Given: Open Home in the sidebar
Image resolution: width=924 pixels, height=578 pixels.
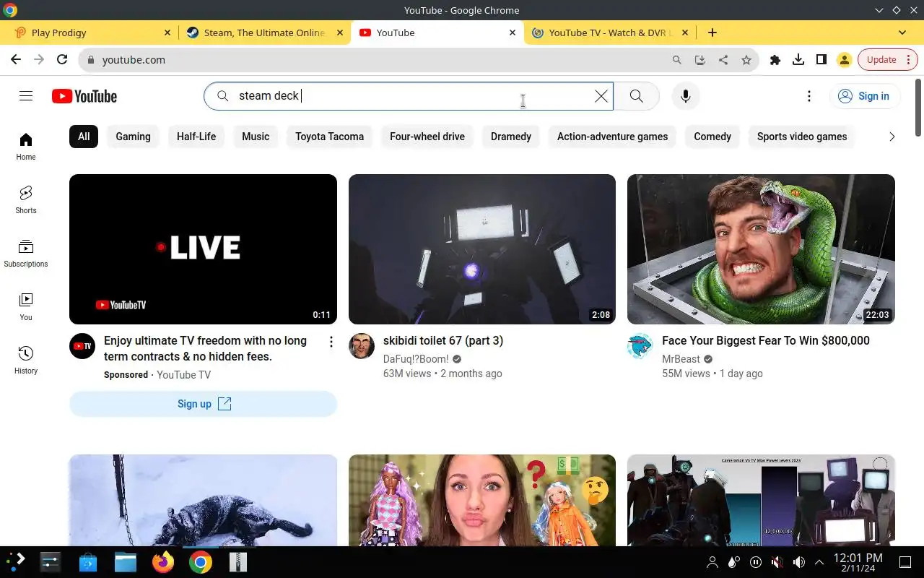Looking at the screenshot, I should pos(26,147).
